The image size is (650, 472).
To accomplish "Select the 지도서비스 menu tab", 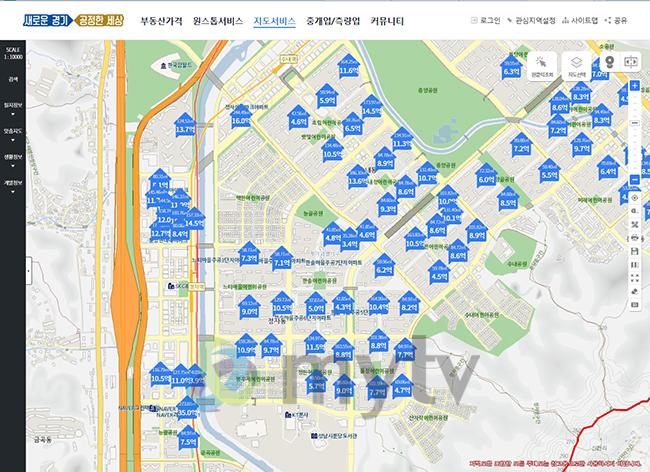I will pos(274,19).
